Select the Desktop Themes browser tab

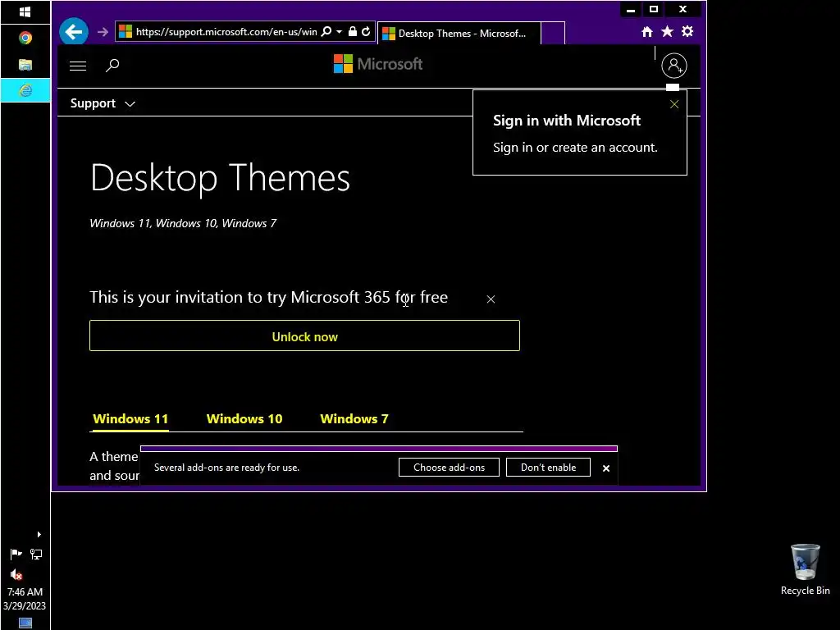click(x=459, y=33)
